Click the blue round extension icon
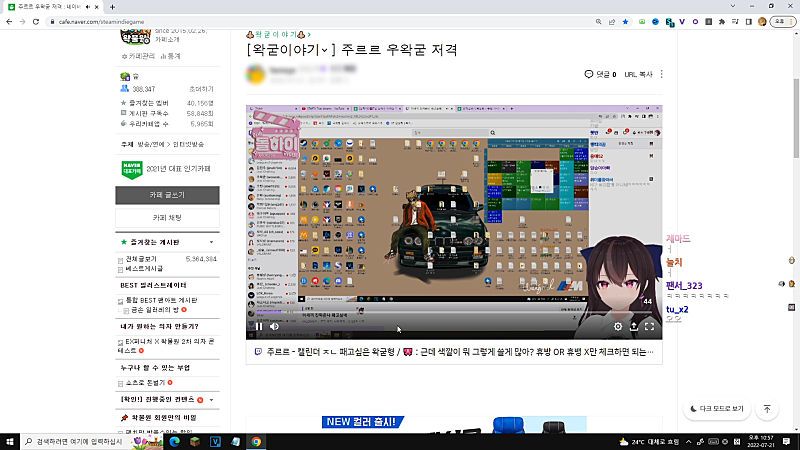The width and height of the screenshot is (800, 450). 656,22
